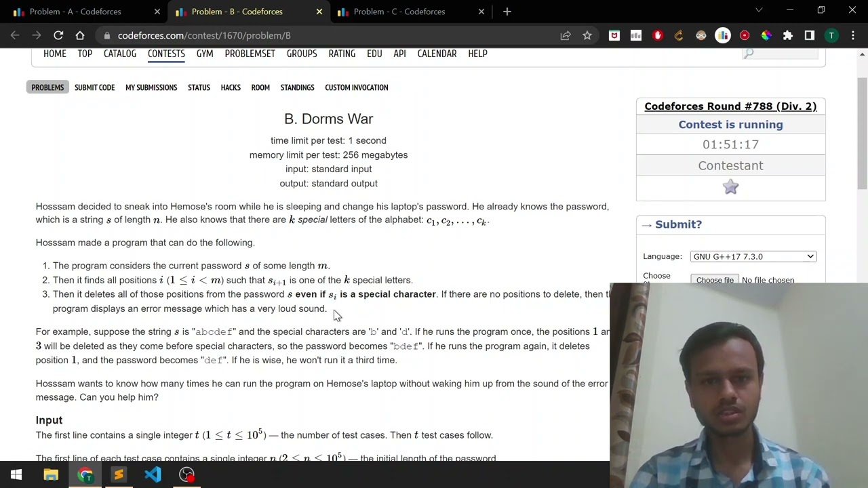868x488 pixels.
Task: Open OBS Studio from the taskbar
Action: [186, 474]
